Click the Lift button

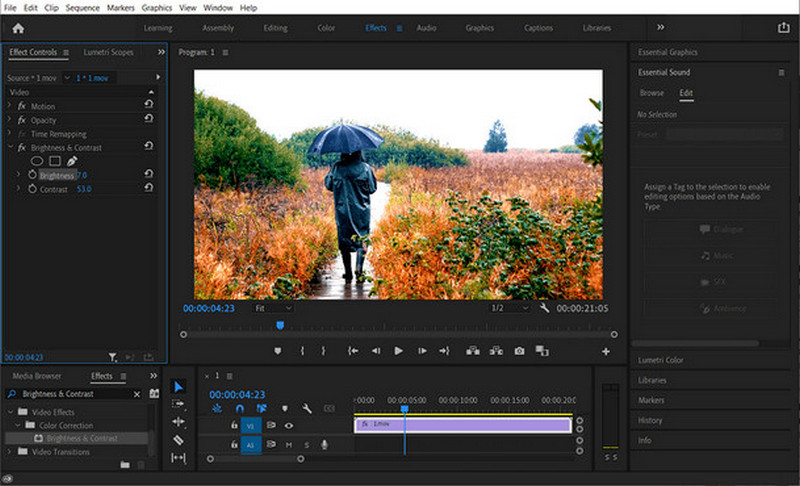click(x=473, y=351)
